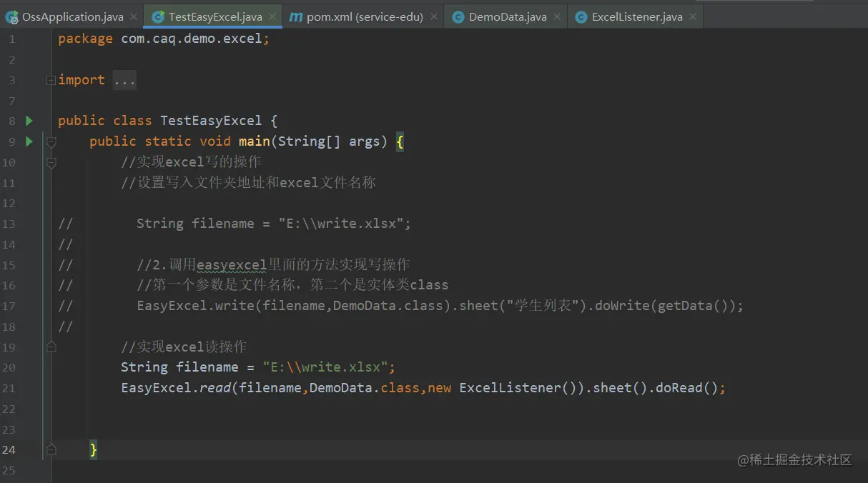Close the TestEasyExcel.java tab

click(x=272, y=16)
